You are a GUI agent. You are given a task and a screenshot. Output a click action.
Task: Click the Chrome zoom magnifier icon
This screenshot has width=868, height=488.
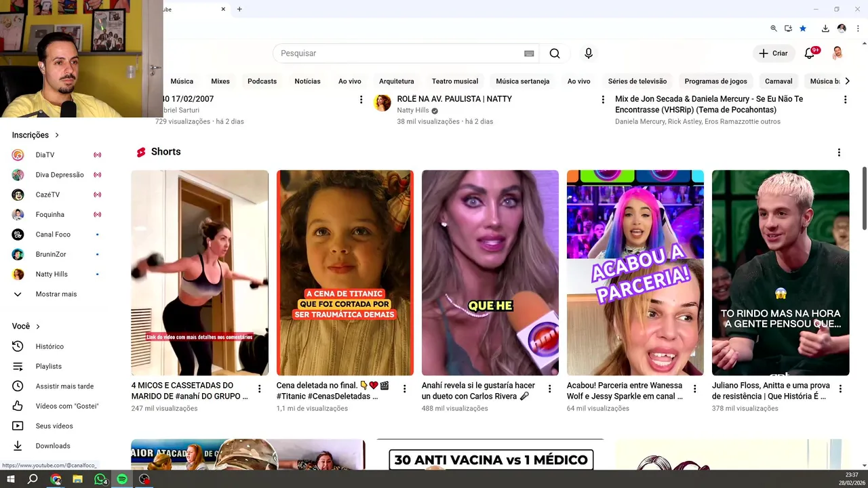(x=774, y=28)
